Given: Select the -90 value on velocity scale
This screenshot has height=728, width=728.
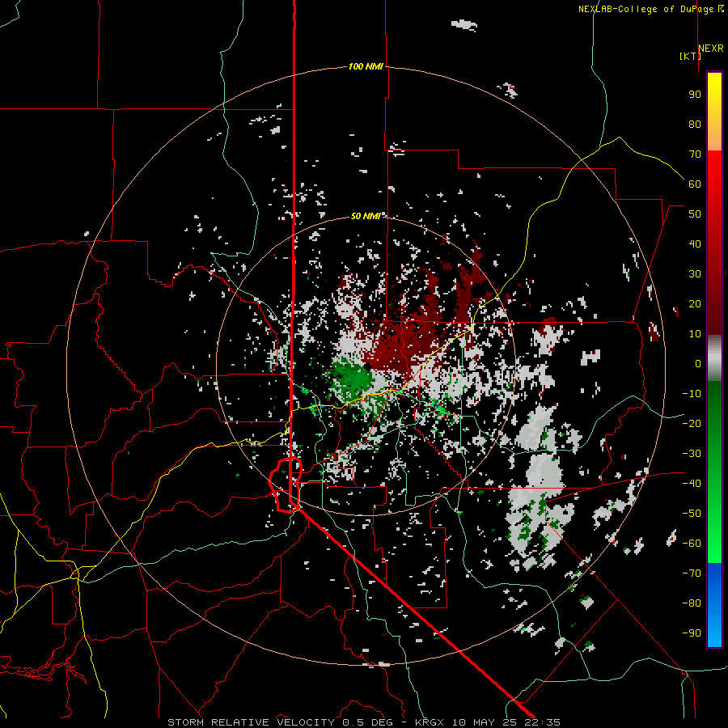Looking at the screenshot, I should [692, 633].
